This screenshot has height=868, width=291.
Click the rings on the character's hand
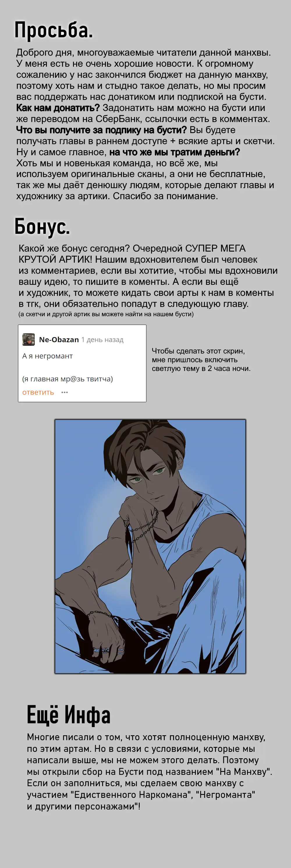(108, 650)
